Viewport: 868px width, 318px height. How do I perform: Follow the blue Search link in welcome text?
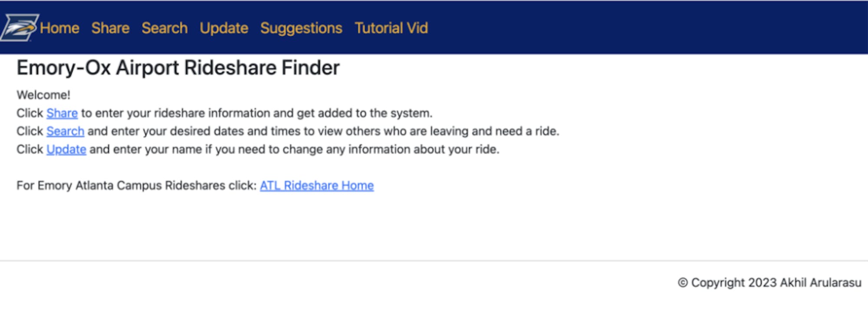pyautogui.click(x=65, y=131)
